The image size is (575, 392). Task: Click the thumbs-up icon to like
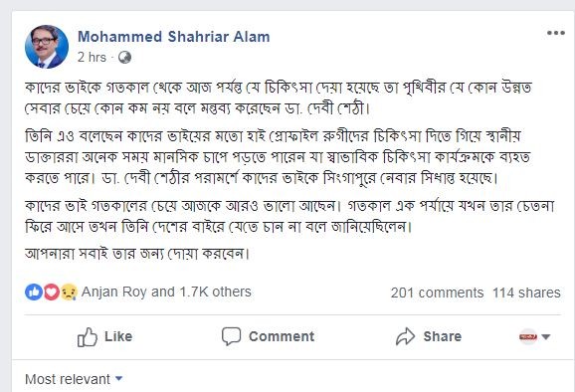[88, 336]
